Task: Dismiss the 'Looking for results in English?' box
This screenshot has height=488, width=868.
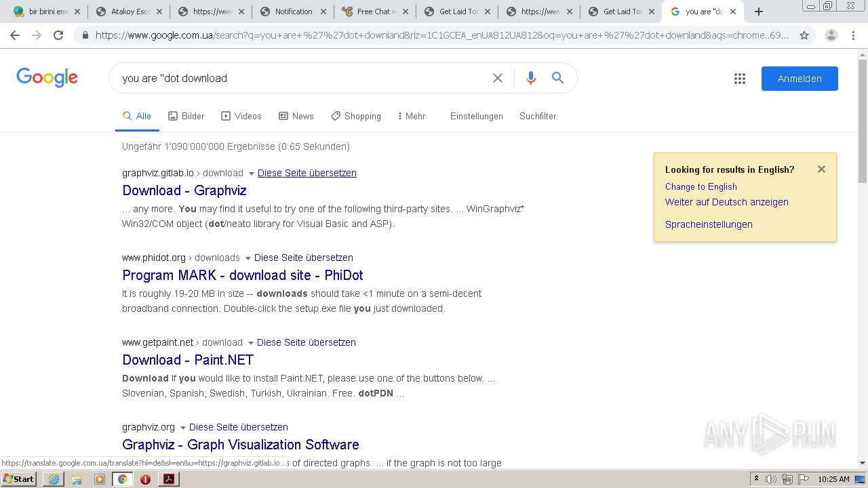Action: (x=821, y=169)
